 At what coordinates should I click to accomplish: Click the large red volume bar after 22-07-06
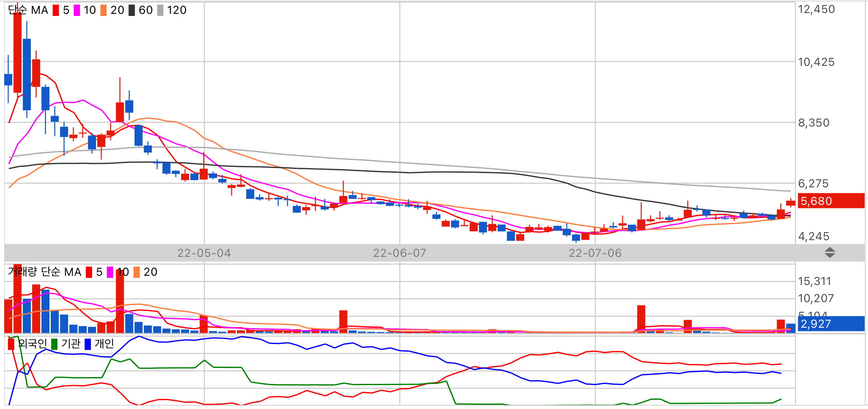tap(641, 319)
